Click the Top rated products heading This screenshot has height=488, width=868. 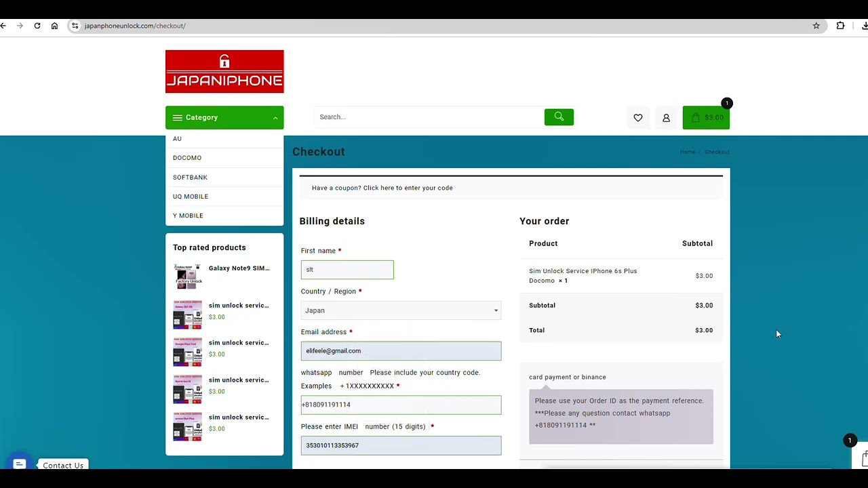(210, 248)
